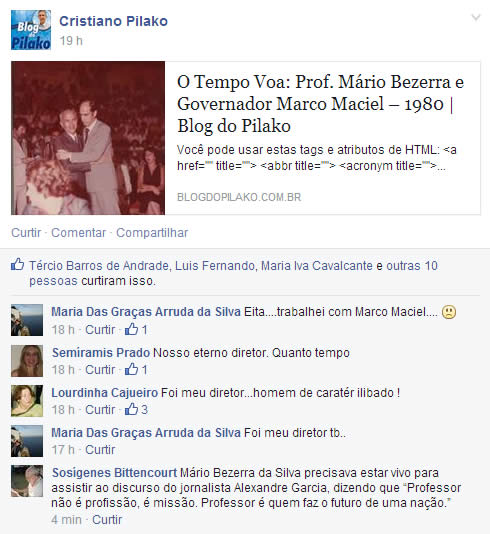Open the article title O Tempo Voa

[x=320, y=104]
